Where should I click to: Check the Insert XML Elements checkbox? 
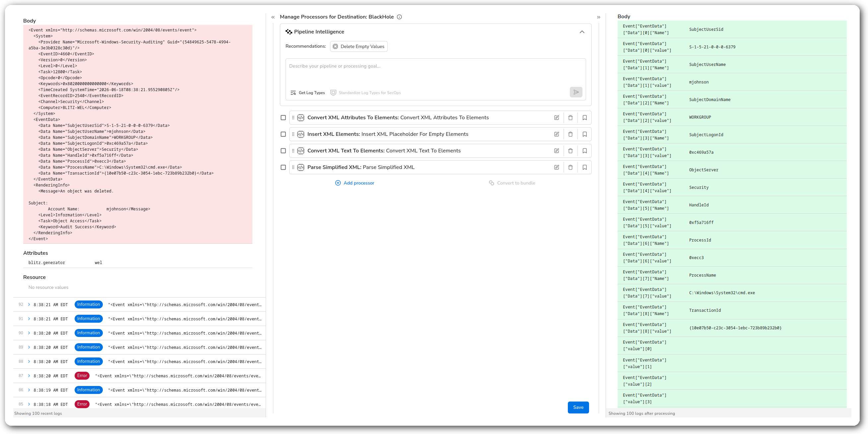pyautogui.click(x=283, y=134)
